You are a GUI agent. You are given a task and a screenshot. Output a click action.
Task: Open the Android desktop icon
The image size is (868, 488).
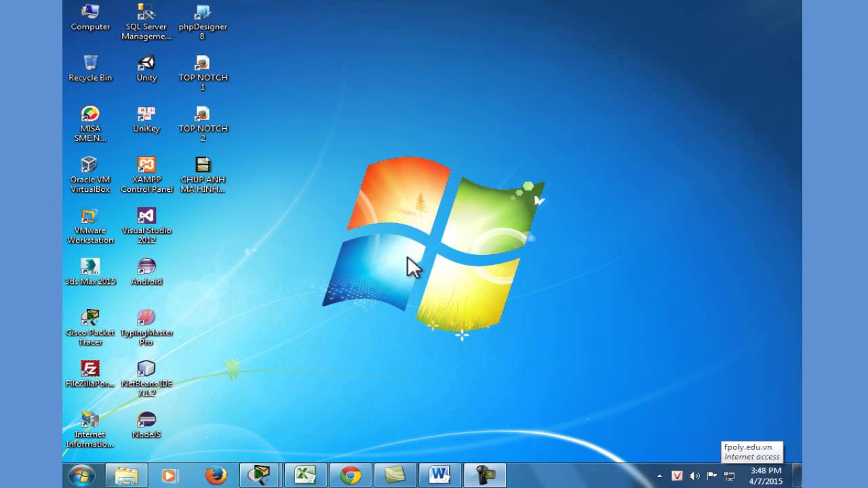146,272
